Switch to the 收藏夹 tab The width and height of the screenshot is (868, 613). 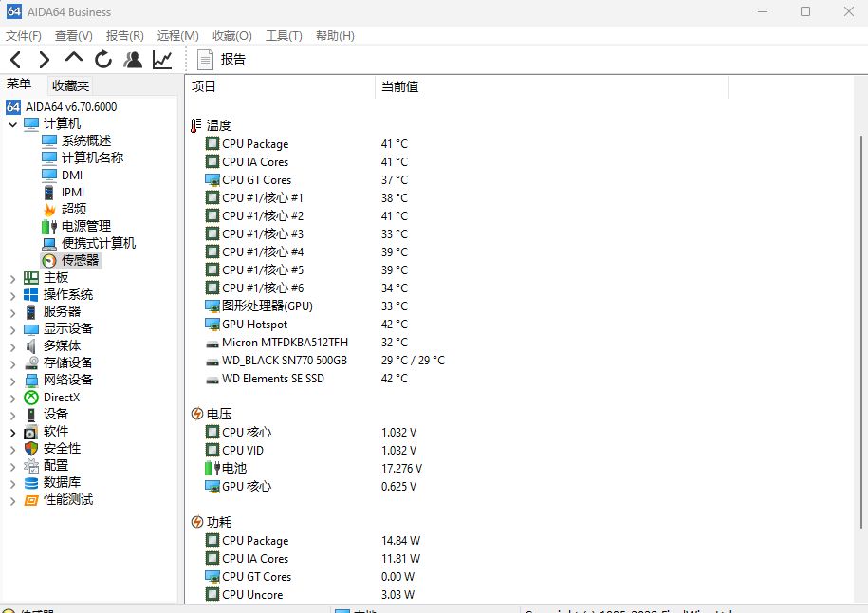click(70, 85)
